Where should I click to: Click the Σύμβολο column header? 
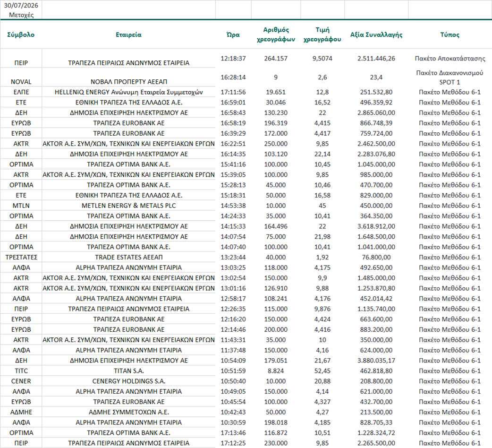tap(21, 34)
